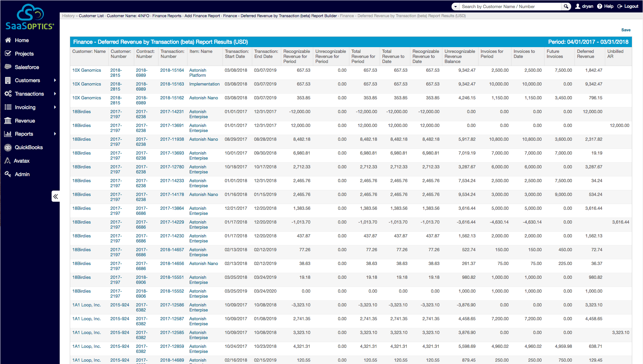This screenshot has height=364, width=643.
Task: Open the History breadcrumb link
Action: [x=68, y=16]
